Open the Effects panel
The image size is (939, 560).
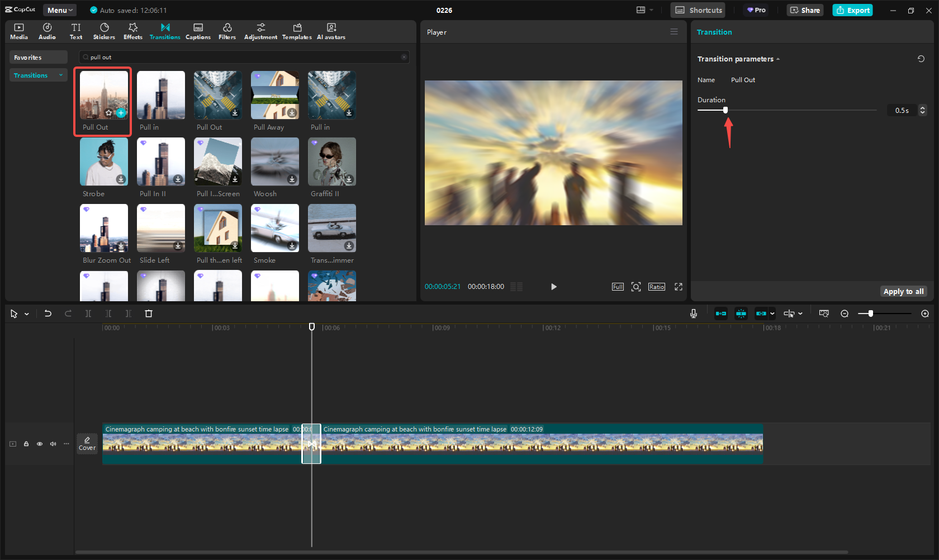point(133,31)
